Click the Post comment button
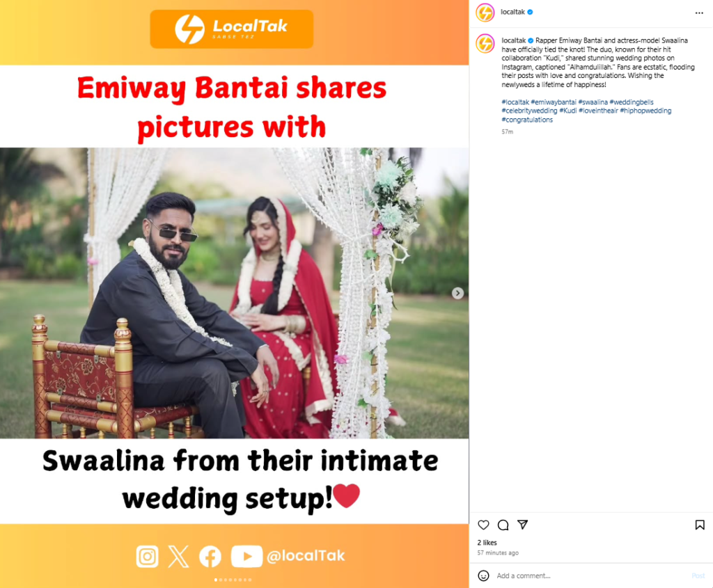Screen dimensions: 713x588 (698, 575)
